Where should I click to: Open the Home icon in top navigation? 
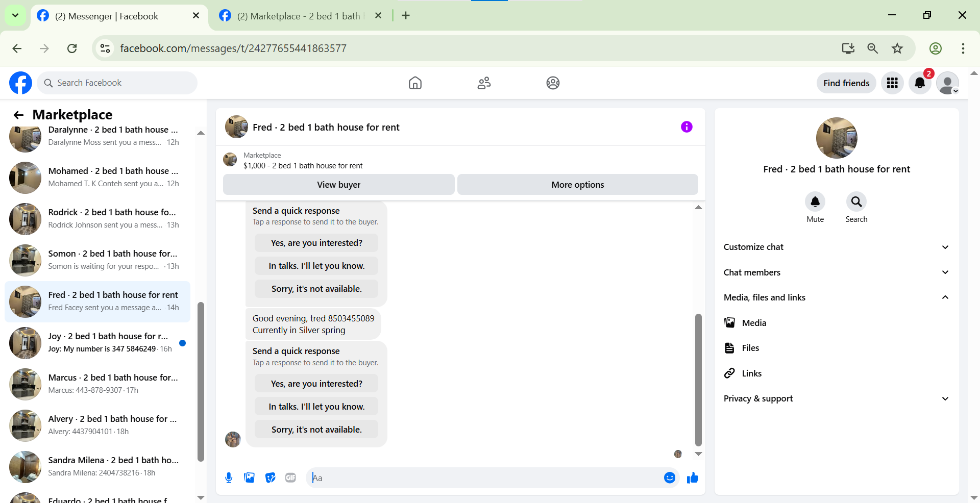pyautogui.click(x=415, y=83)
